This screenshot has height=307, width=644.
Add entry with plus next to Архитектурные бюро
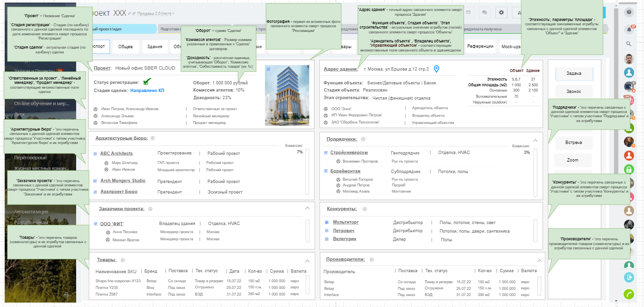[153, 138]
